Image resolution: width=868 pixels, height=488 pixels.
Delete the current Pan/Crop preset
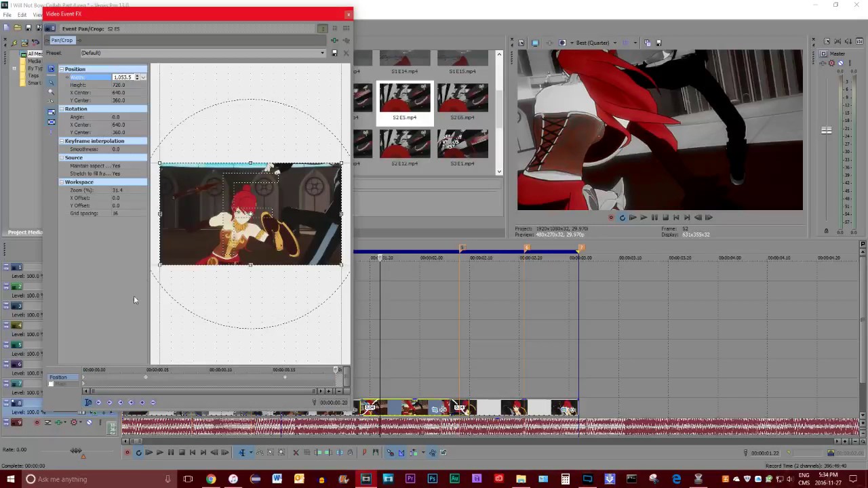(346, 53)
